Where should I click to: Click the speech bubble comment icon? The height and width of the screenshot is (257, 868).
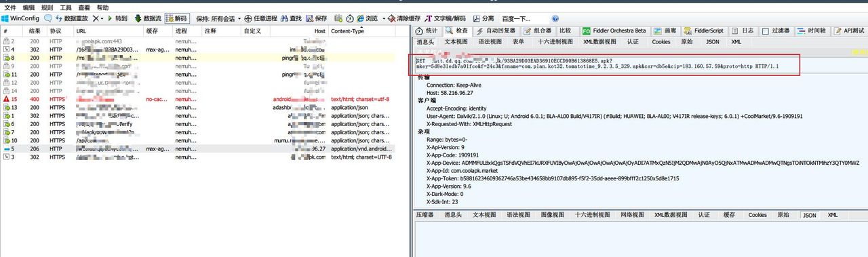(48, 18)
